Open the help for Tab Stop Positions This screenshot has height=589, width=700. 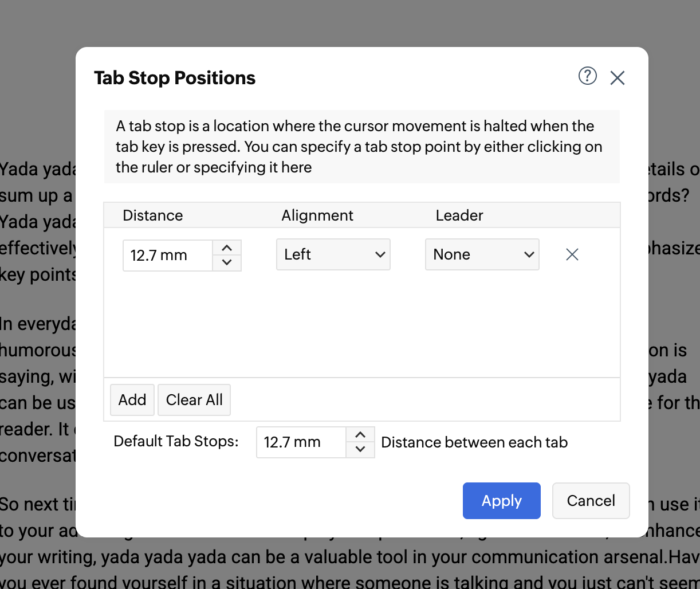tap(587, 76)
